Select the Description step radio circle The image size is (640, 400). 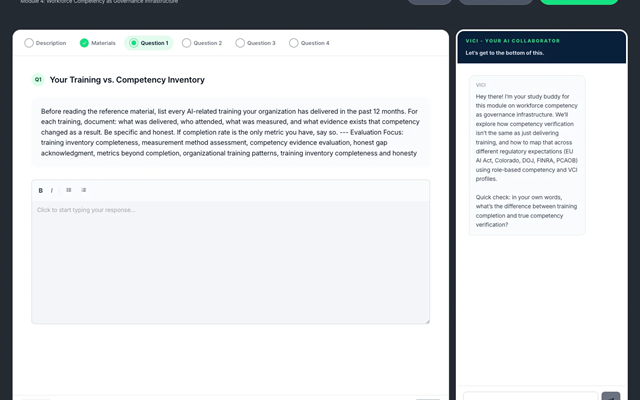click(29, 43)
